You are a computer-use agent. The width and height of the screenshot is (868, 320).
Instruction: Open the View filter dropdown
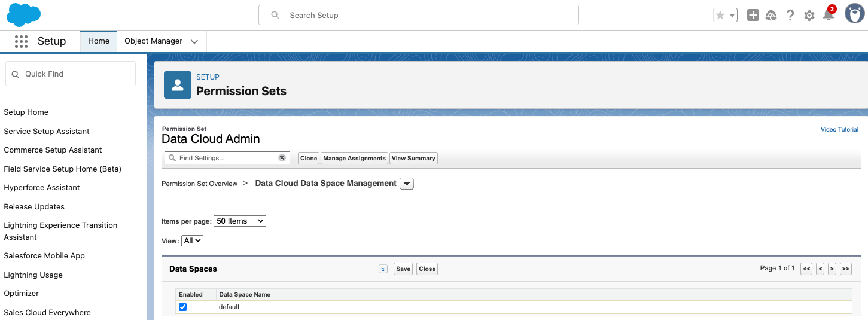pyautogui.click(x=192, y=240)
